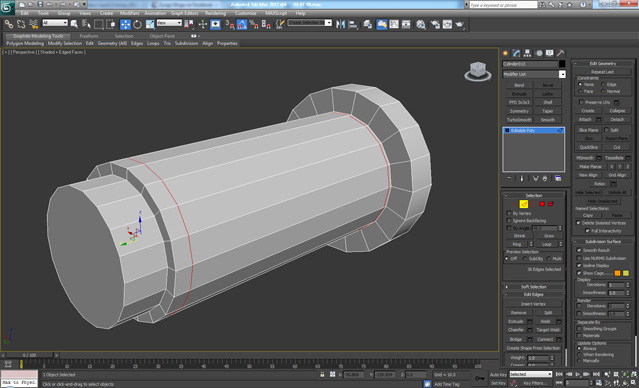Switch to the Object Paint ribbon tab

point(162,36)
